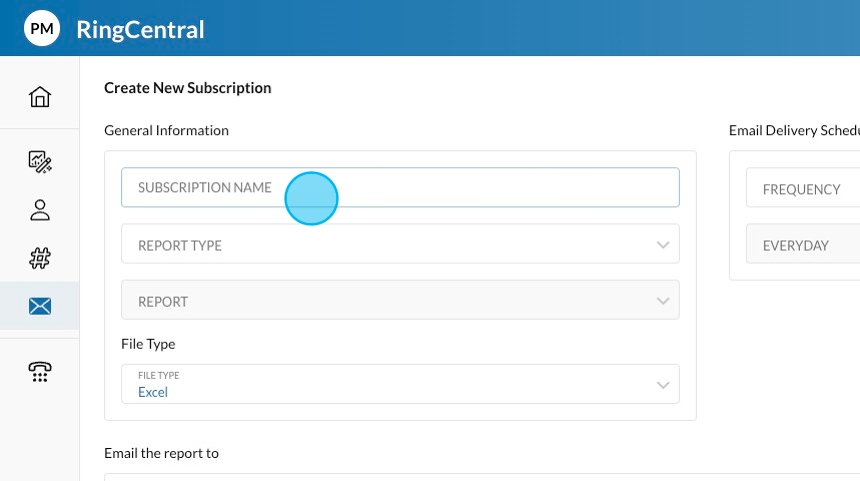Open the chart analytics sidebar icon
Viewport: 860px width, 481px height.
[x=40, y=161]
